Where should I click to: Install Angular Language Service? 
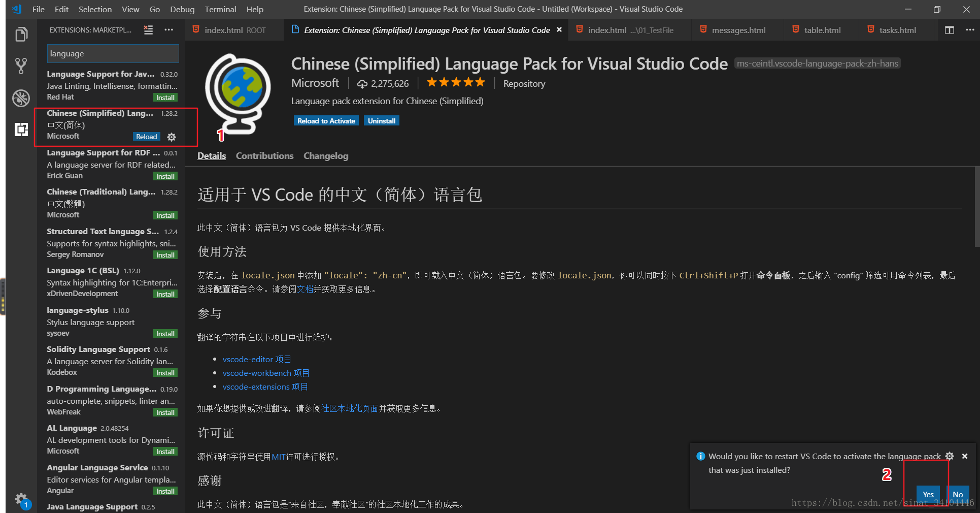click(165, 491)
